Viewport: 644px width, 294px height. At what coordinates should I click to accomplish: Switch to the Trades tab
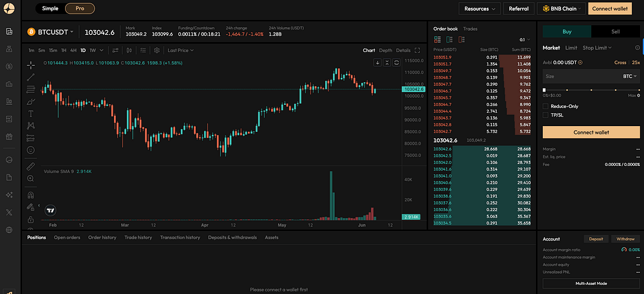point(470,29)
